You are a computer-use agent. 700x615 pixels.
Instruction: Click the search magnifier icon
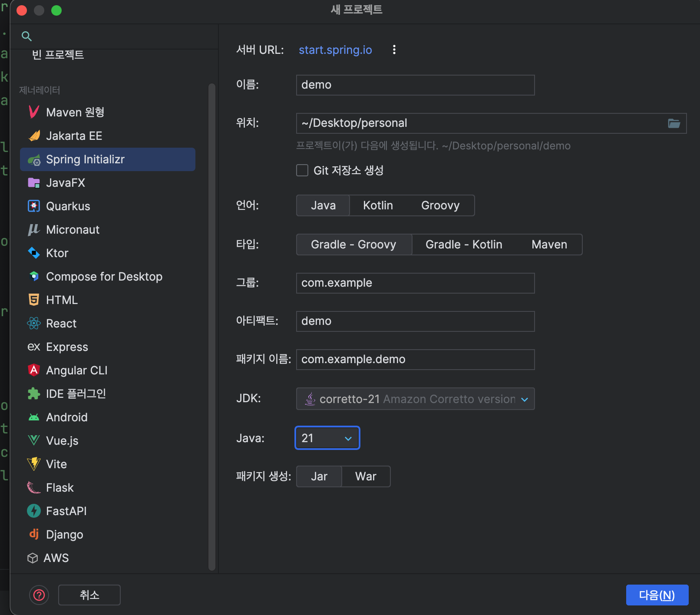[x=26, y=36]
